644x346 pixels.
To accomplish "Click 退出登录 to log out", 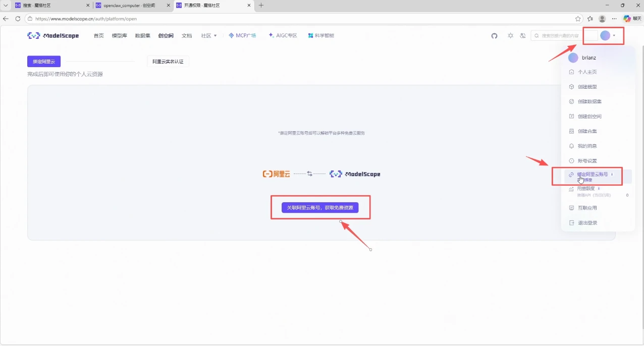I will point(586,222).
